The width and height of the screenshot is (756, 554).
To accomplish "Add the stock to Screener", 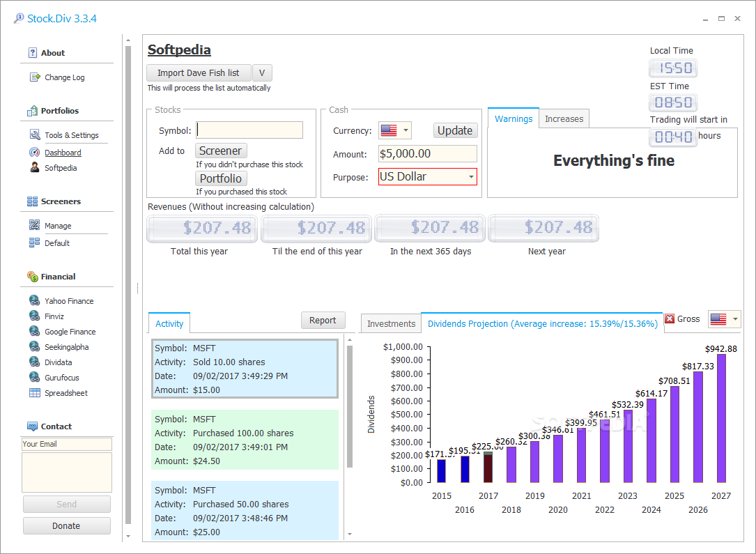I will 221,151.
